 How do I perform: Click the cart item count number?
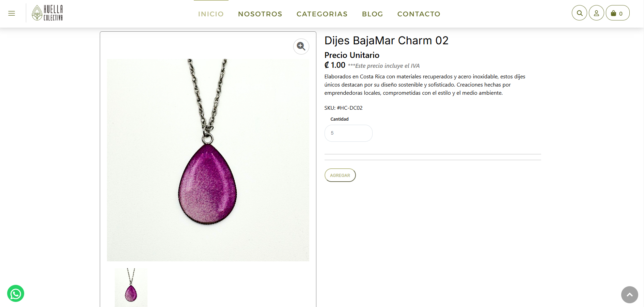(621, 14)
